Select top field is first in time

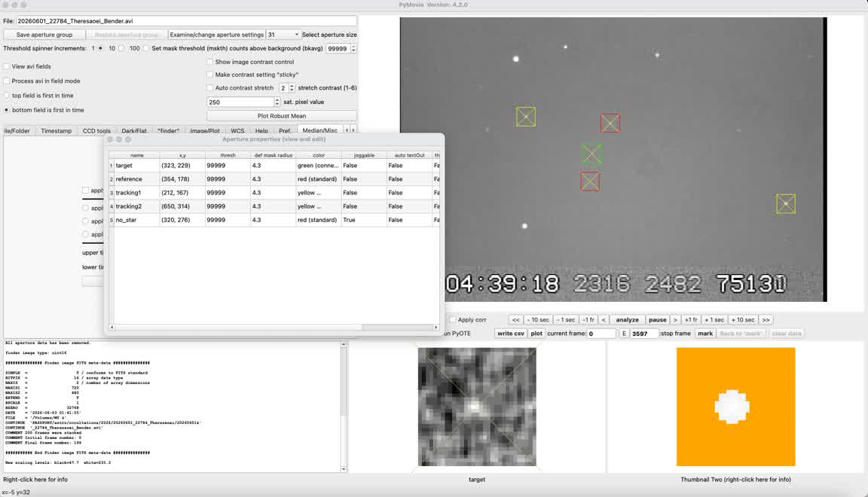pyautogui.click(x=7, y=95)
